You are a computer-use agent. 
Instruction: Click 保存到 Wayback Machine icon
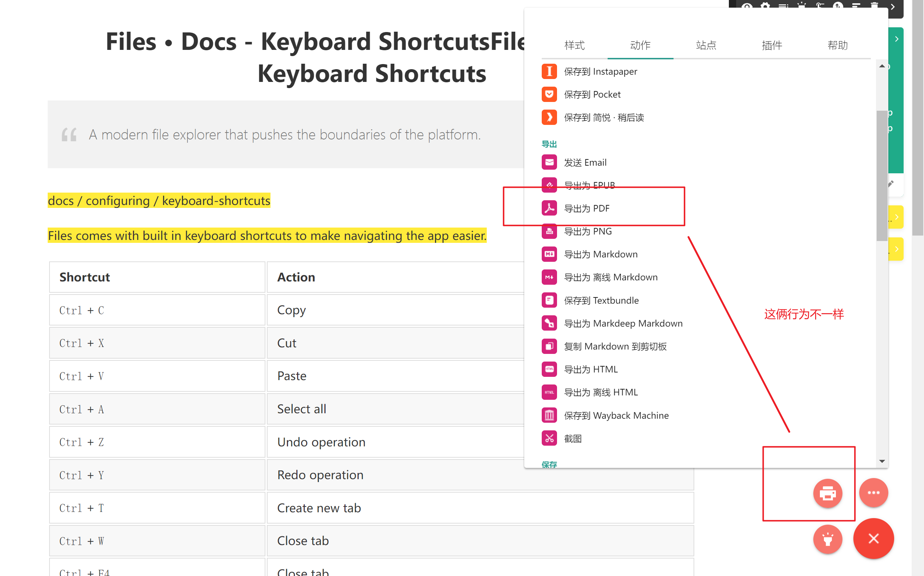point(549,415)
